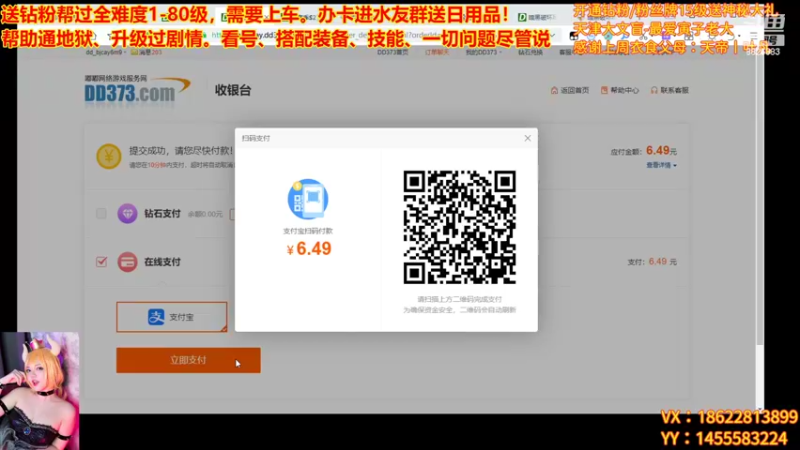Click the 支付: 6.49 元 text

coord(652,262)
